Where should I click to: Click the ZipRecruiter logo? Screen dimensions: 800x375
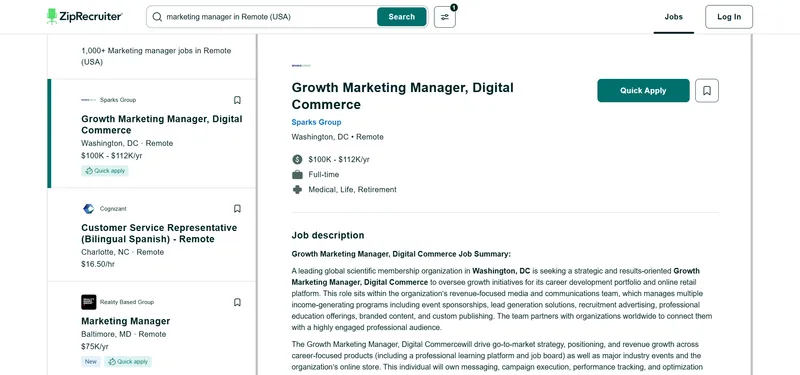pos(85,16)
